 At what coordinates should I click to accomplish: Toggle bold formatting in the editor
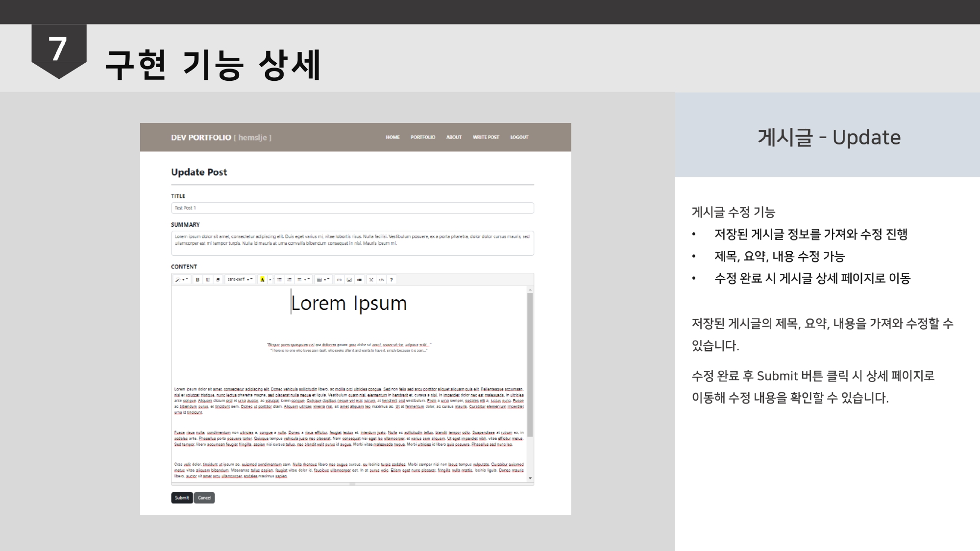click(x=197, y=280)
